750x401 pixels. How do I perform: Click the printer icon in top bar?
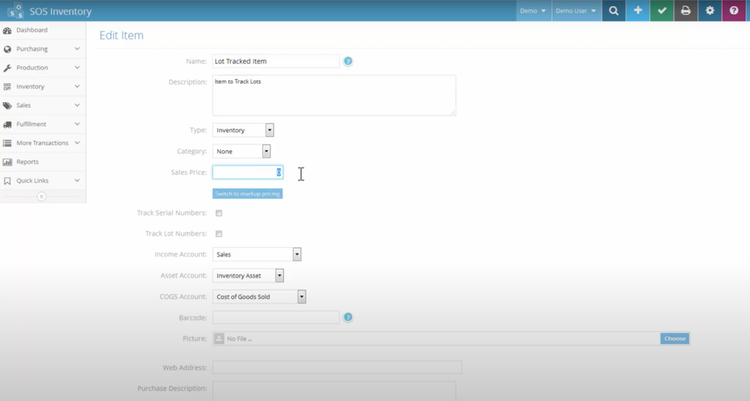(x=685, y=10)
